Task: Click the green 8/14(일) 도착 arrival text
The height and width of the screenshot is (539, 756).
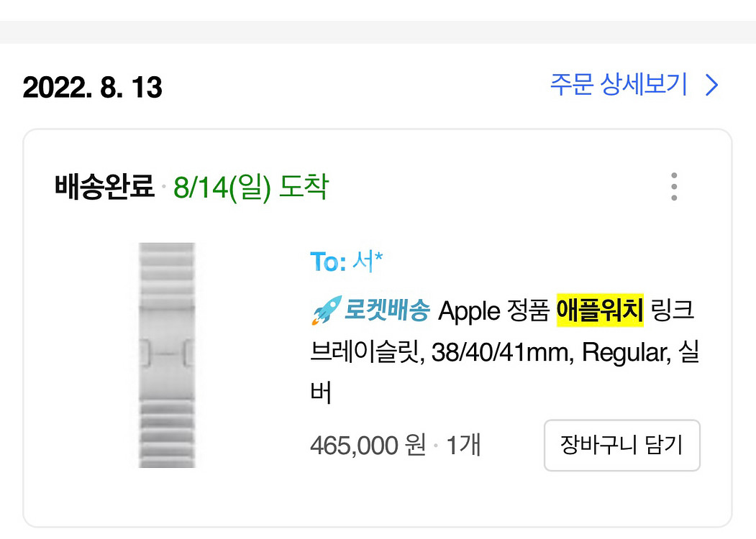Action: 250,188
